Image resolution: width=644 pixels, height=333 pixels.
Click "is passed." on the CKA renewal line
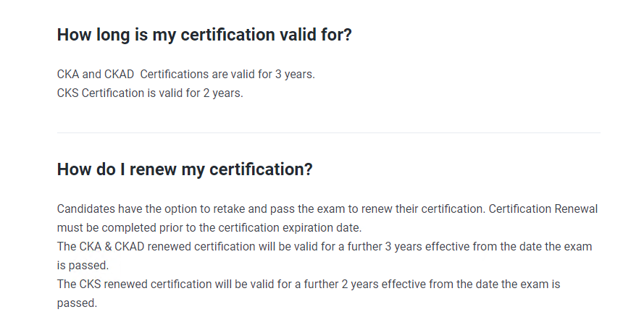83,266
